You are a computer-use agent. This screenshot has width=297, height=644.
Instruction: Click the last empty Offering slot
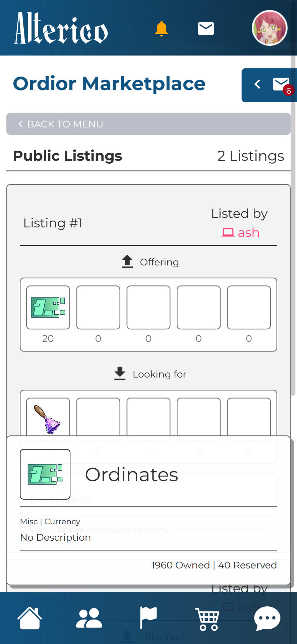click(x=249, y=307)
